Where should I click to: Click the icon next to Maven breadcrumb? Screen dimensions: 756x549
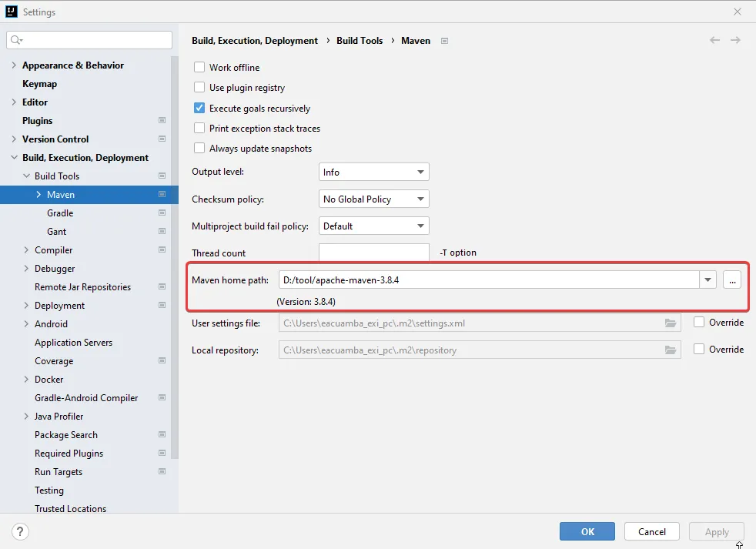[x=444, y=41]
